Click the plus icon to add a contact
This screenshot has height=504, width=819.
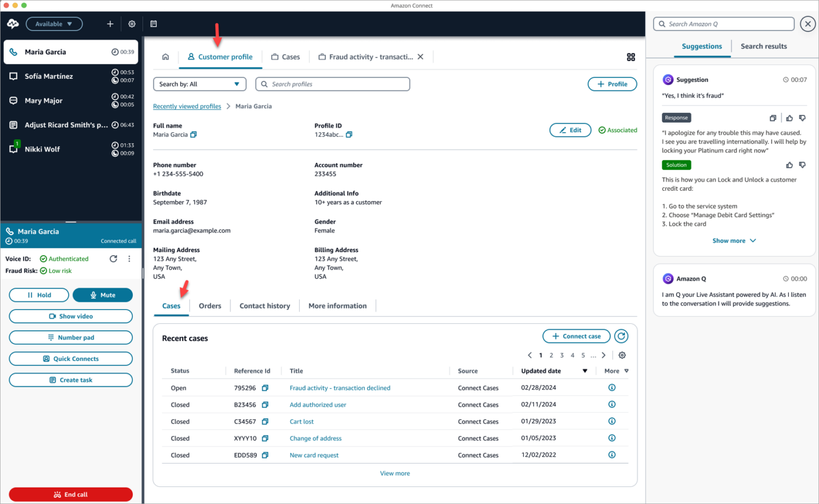[x=110, y=23]
